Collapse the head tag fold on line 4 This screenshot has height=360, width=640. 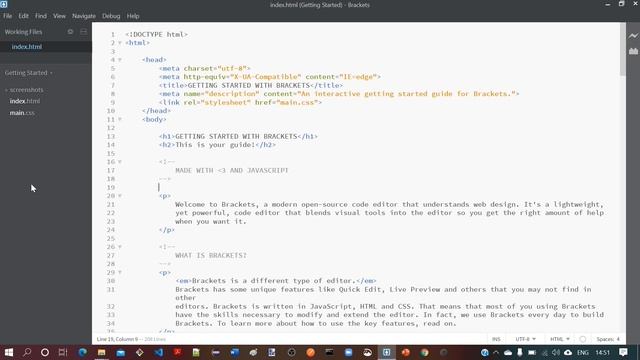(120, 60)
